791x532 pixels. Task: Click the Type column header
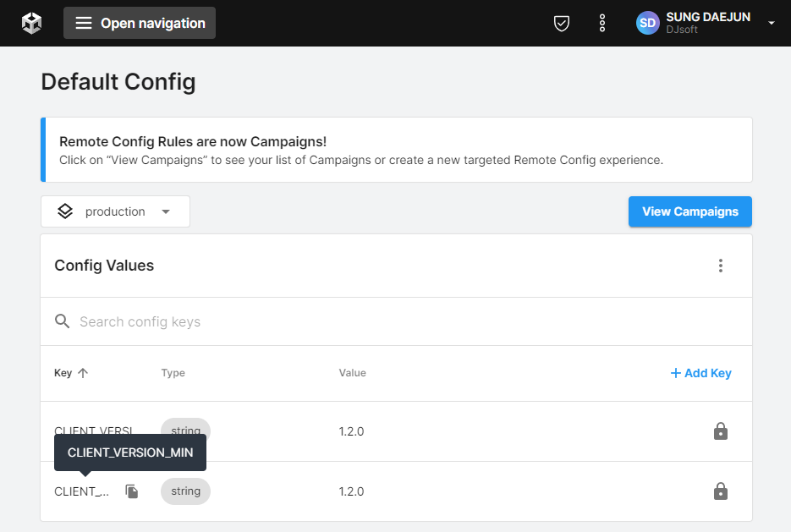(x=173, y=373)
